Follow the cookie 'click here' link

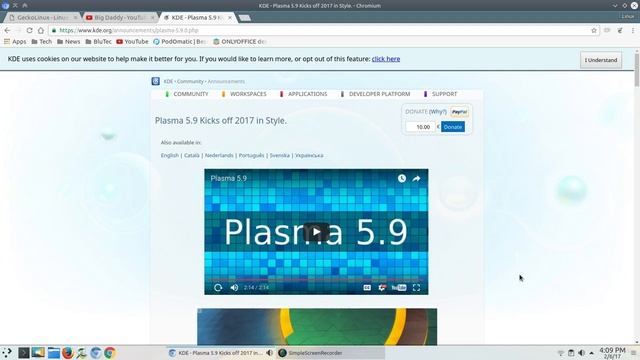point(386,59)
